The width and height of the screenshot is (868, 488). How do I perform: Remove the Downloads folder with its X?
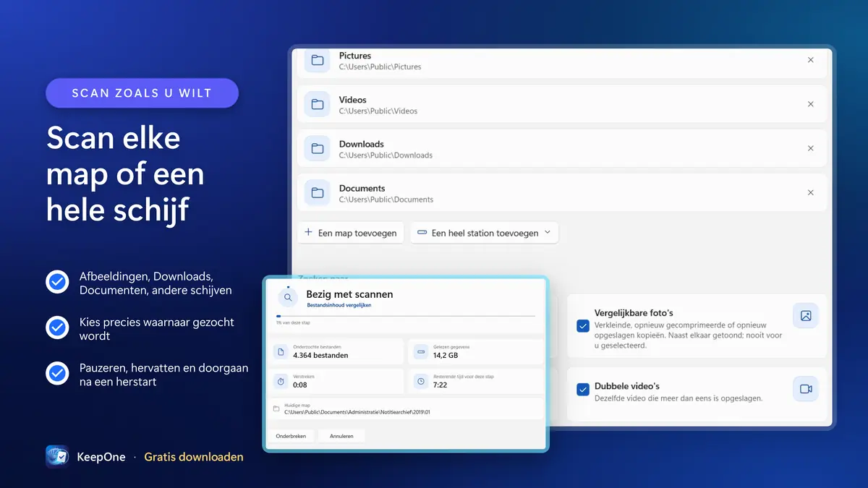tap(811, 148)
